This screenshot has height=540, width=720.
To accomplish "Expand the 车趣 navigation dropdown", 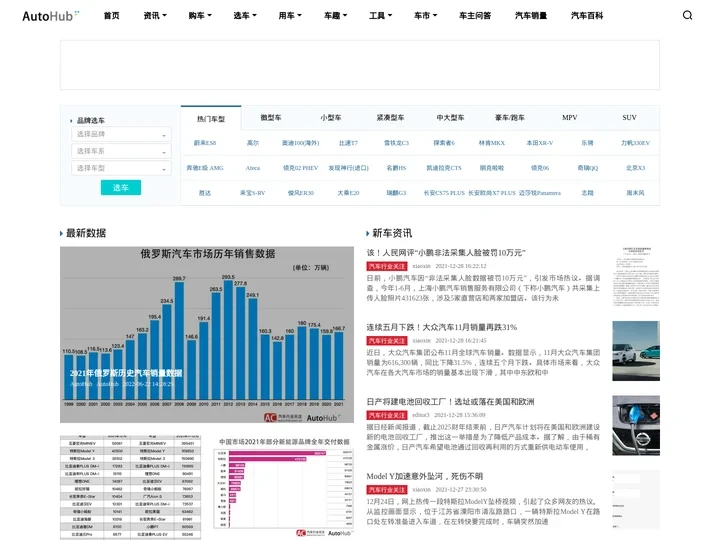I will [335, 16].
